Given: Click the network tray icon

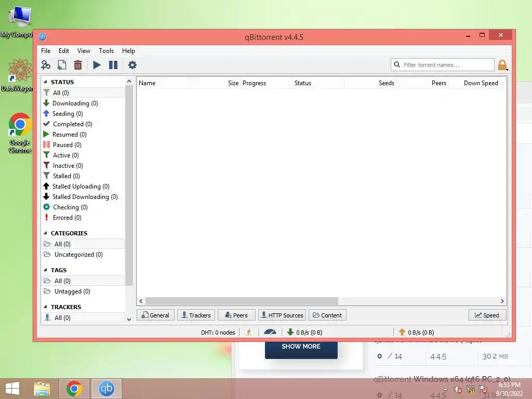Looking at the screenshot, I should coord(471,390).
